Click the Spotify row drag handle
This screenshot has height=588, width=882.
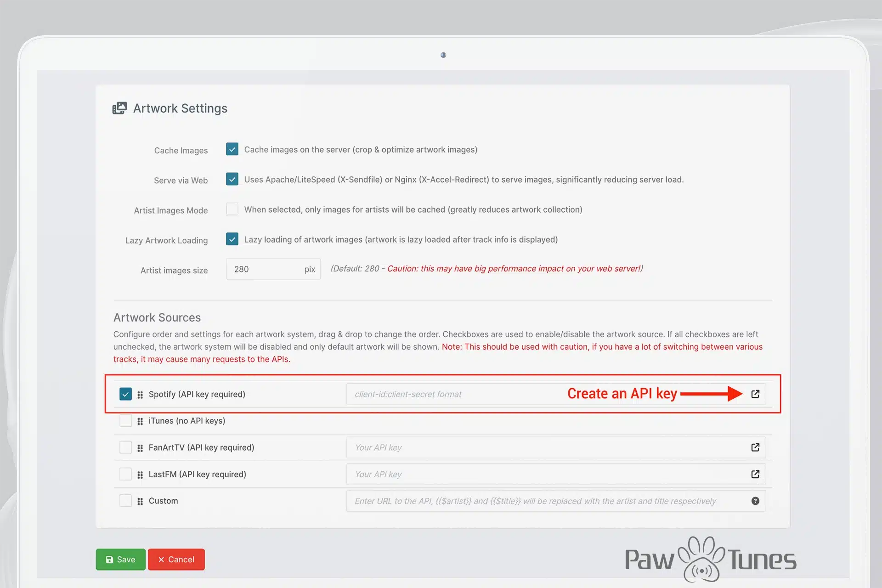(140, 395)
